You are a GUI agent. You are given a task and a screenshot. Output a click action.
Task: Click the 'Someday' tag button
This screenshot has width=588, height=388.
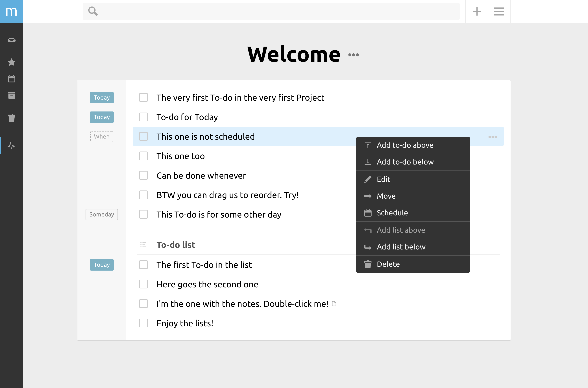click(x=101, y=214)
